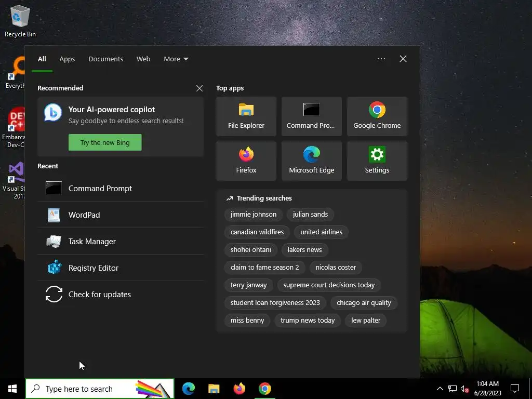Open Firefox from the taskbar
This screenshot has height=399, width=532.
coord(239,389)
